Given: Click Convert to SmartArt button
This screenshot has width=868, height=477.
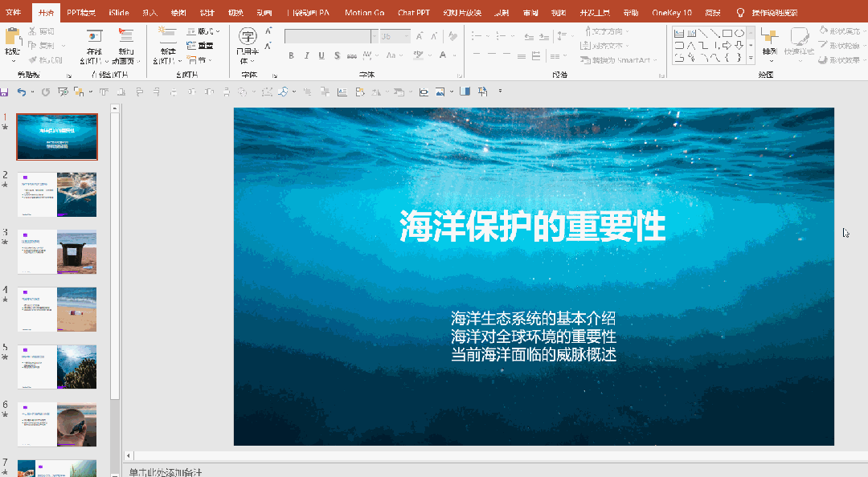Looking at the screenshot, I should (618, 59).
